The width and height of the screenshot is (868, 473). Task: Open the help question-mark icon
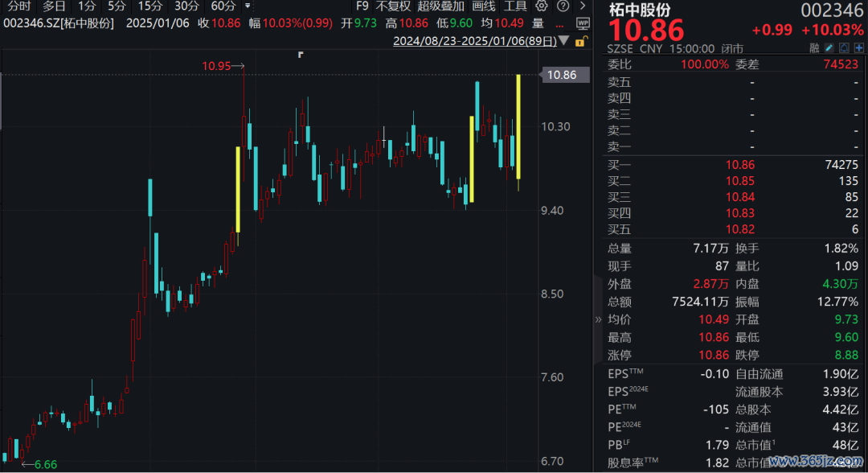[563, 6]
